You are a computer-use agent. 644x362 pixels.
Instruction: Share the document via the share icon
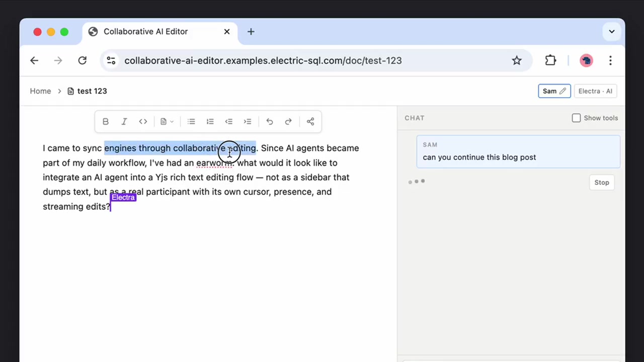pyautogui.click(x=310, y=121)
